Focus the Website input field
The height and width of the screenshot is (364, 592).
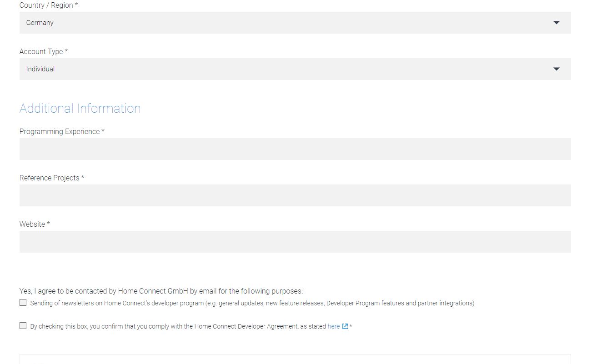click(295, 242)
